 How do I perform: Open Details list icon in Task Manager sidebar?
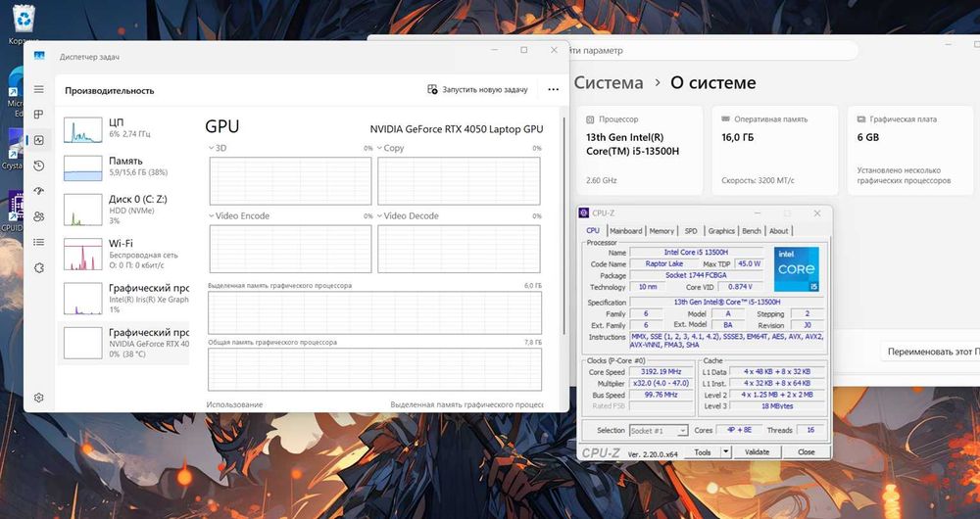39,242
